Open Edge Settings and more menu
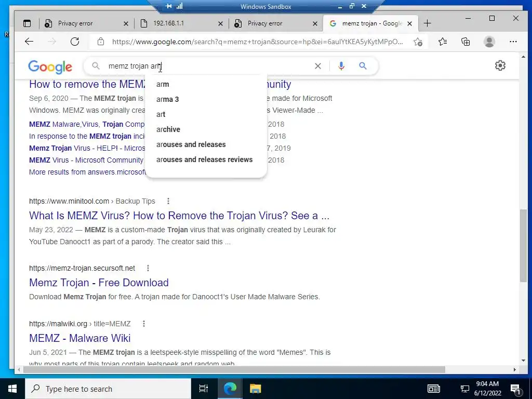 (x=513, y=42)
